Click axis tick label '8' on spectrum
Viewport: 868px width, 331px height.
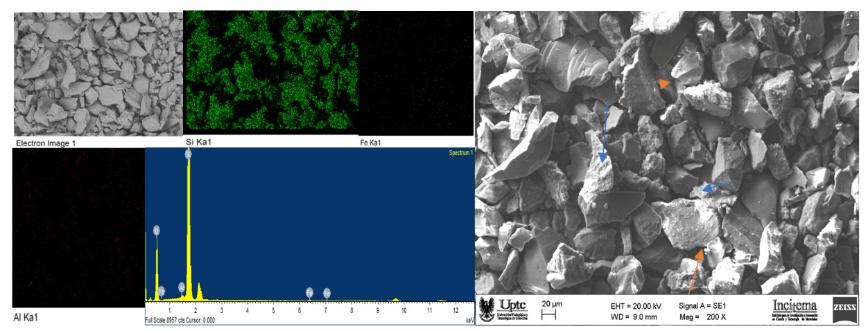[x=351, y=311]
